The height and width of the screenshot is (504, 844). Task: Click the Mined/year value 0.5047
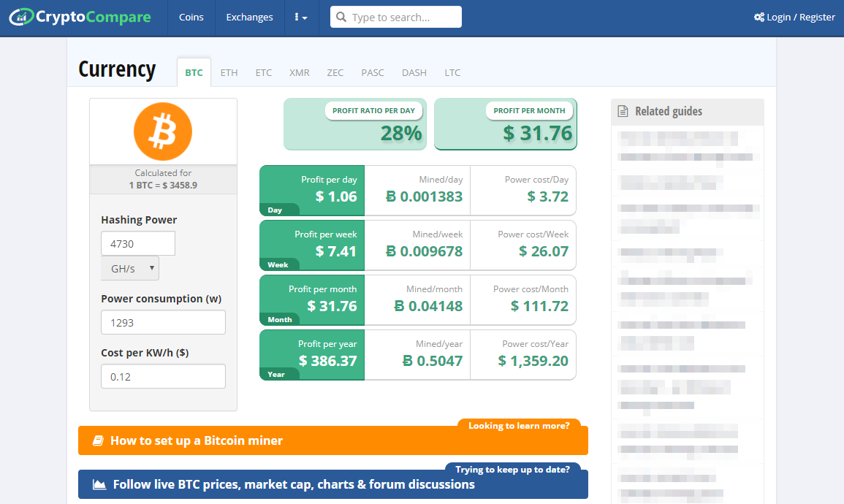coord(433,361)
